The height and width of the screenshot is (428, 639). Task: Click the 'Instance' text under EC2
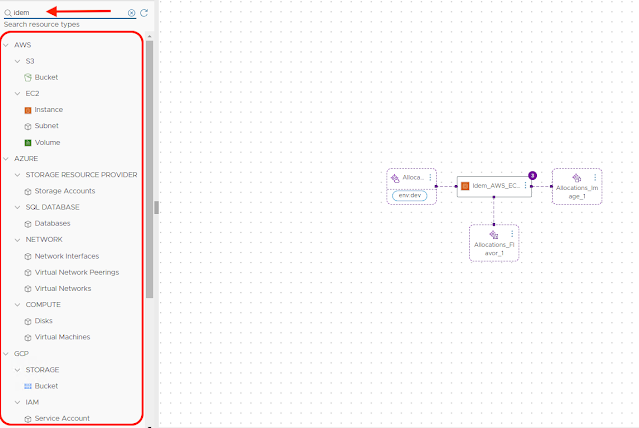(49, 110)
